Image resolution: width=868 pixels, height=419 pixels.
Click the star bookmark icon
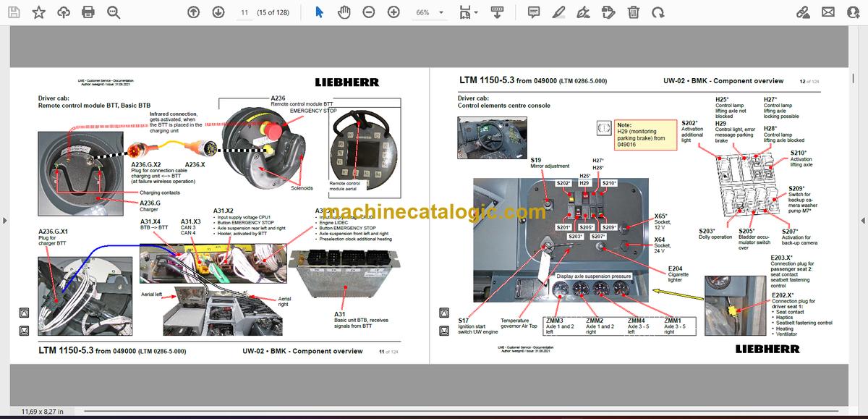coord(39,12)
